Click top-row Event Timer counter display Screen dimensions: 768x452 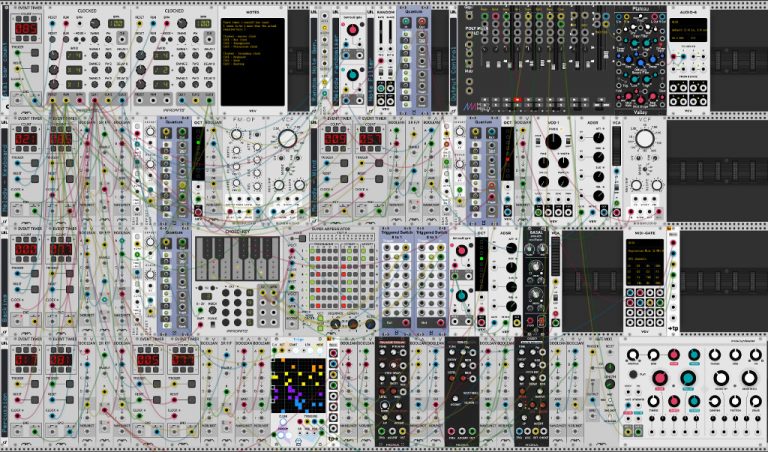[x=25, y=27]
